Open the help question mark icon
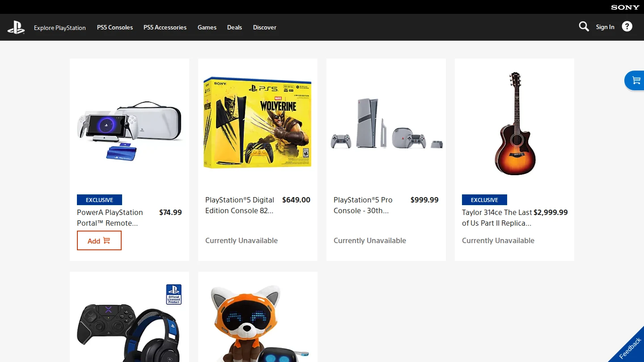 pos(627,27)
